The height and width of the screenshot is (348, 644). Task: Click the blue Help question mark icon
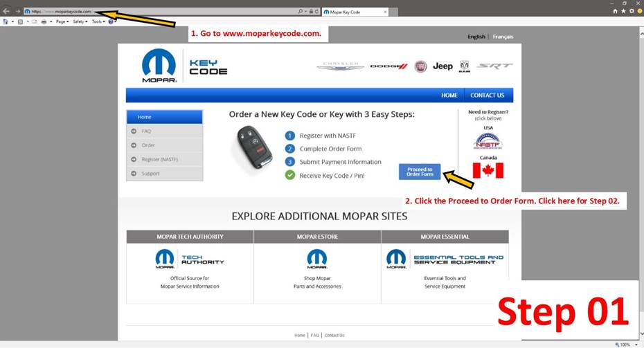click(111, 21)
